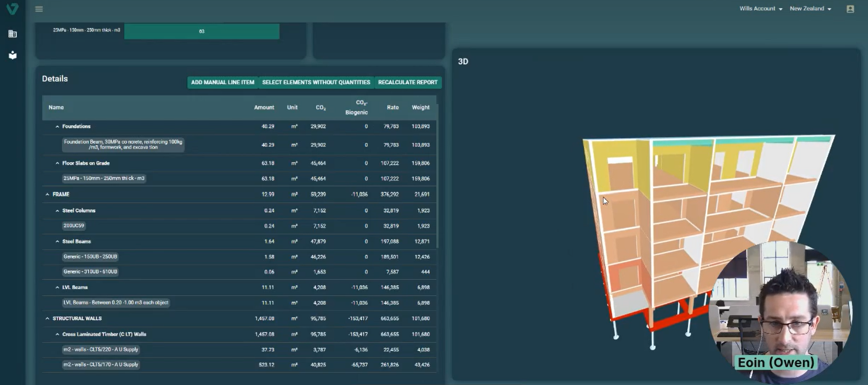Image resolution: width=868 pixels, height=385 pixels.
Task: Open the Wills Account dropdown
Action: coord(760,9)
